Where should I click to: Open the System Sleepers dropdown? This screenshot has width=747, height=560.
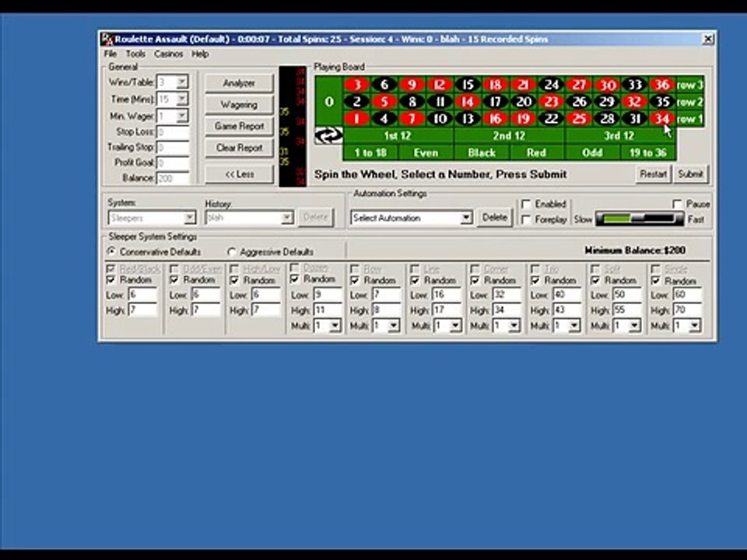pyautogui.click(x=190, y=218)
